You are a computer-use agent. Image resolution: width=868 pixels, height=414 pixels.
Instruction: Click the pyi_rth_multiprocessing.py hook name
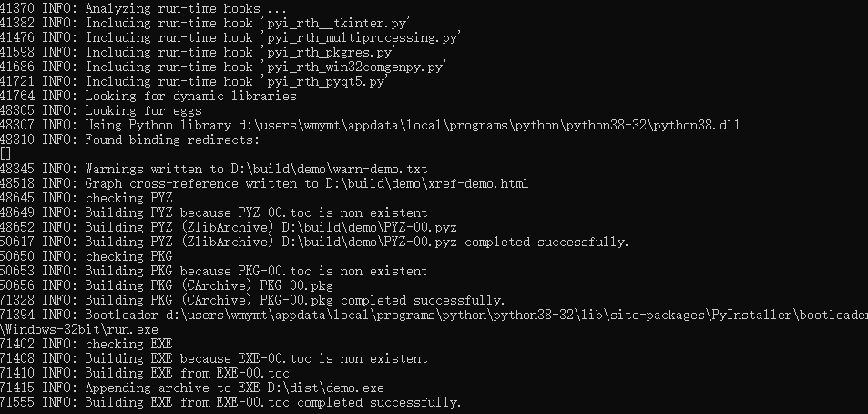[363, 37]
